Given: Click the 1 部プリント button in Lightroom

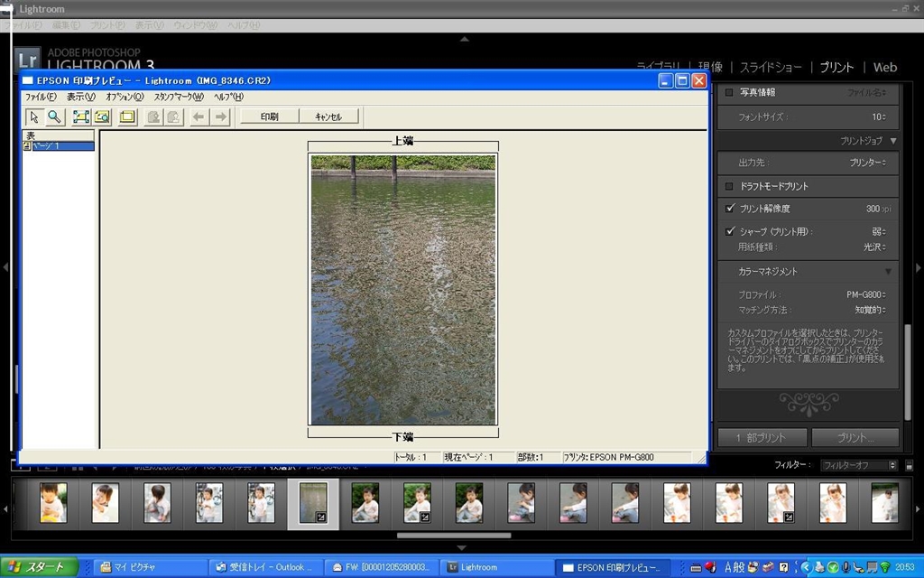Looking at the screenshot, I should coord(762,438).
